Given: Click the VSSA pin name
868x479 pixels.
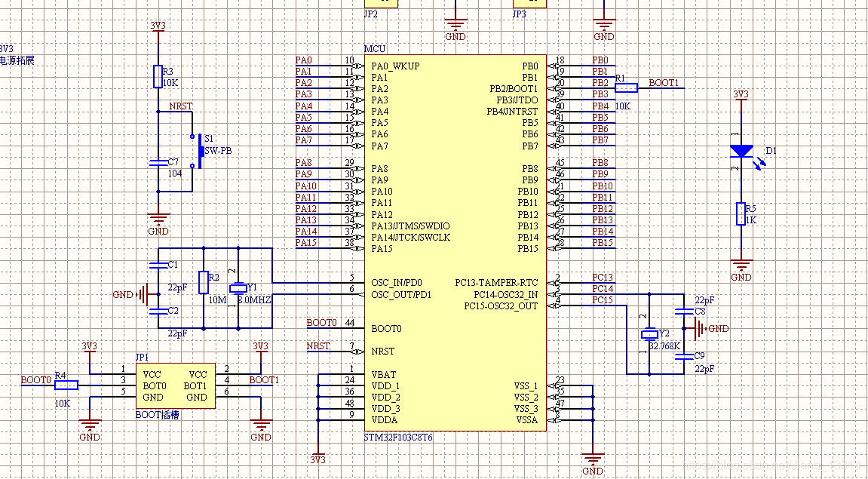Looking at the screenshot, I should pos(526,420).
